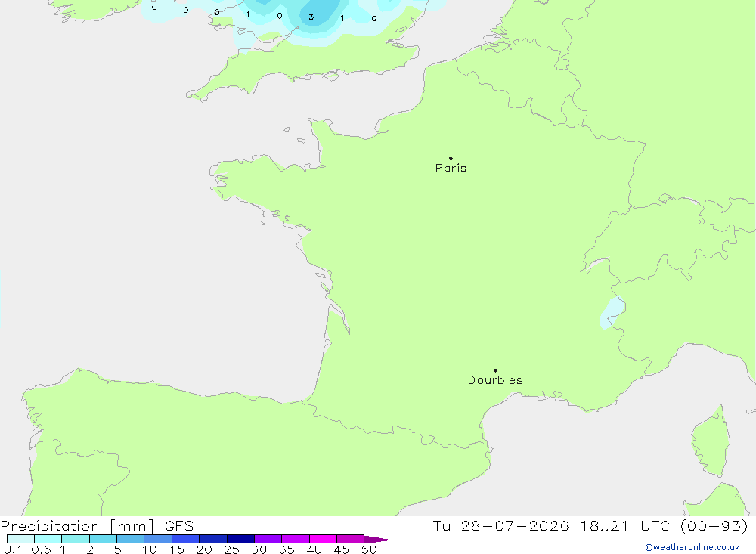Click the legend label '50'

tap(369, 549)
